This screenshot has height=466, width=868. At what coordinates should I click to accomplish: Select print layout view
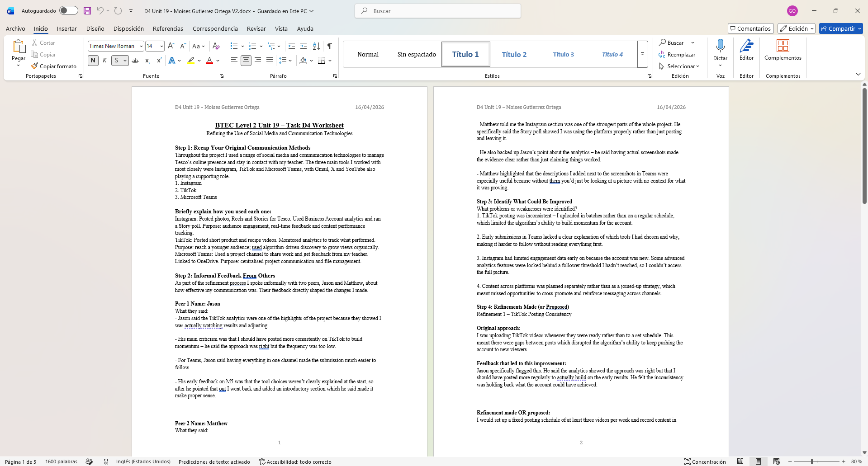pos(759,461)
